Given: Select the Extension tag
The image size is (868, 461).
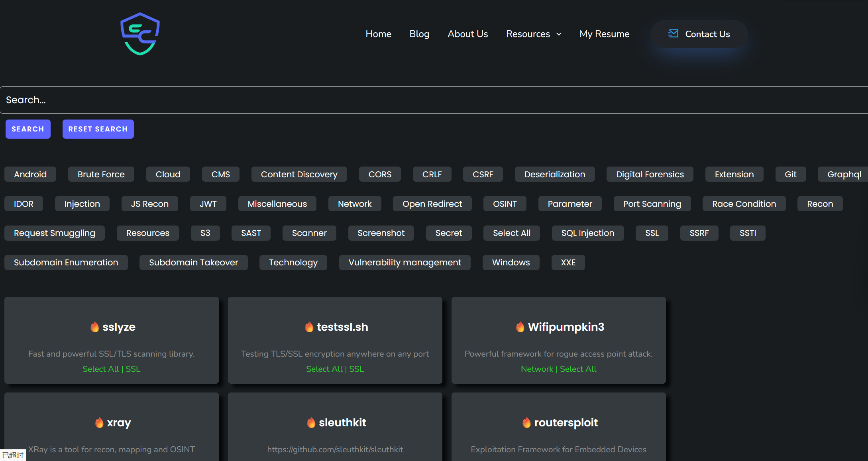Looking at the screenshot, I should coord(734,174).
